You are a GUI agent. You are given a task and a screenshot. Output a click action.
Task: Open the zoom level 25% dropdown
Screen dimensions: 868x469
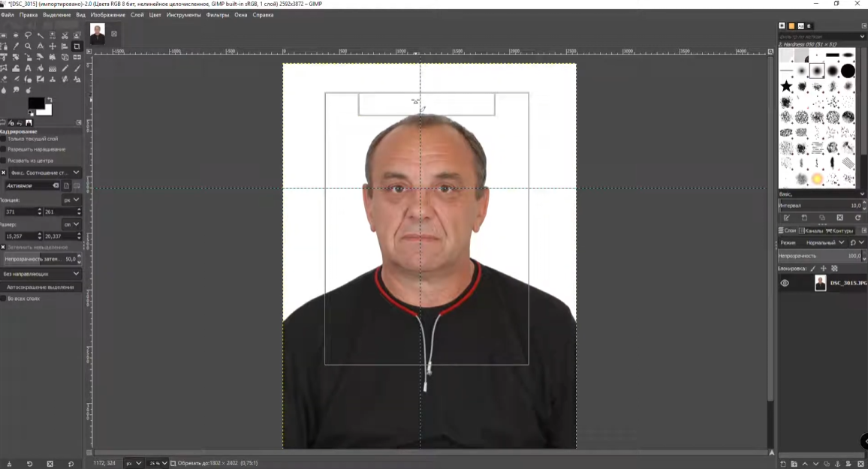point(158,464)
